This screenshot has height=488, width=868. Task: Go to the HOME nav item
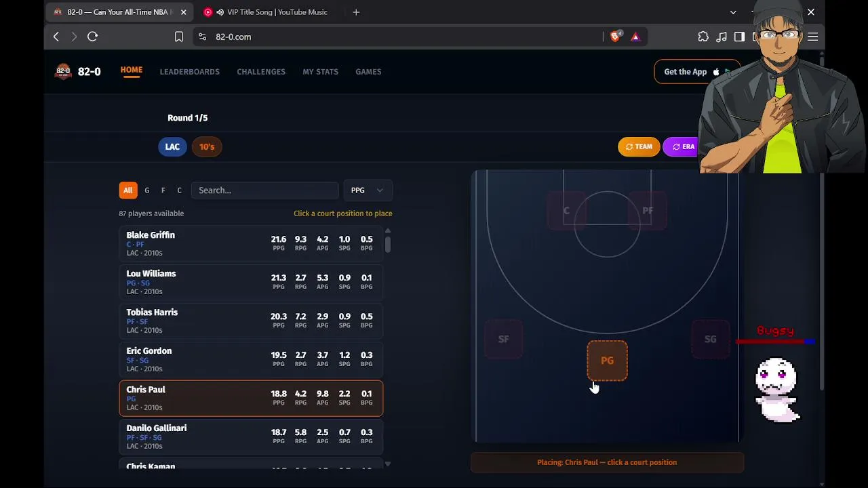click(132, 70)
